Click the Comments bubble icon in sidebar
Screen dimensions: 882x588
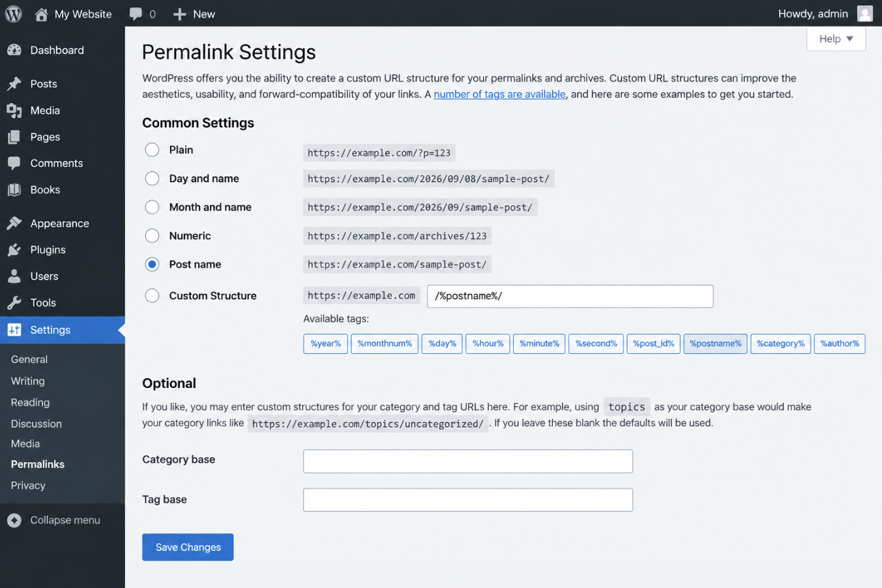tap(14, 163)
